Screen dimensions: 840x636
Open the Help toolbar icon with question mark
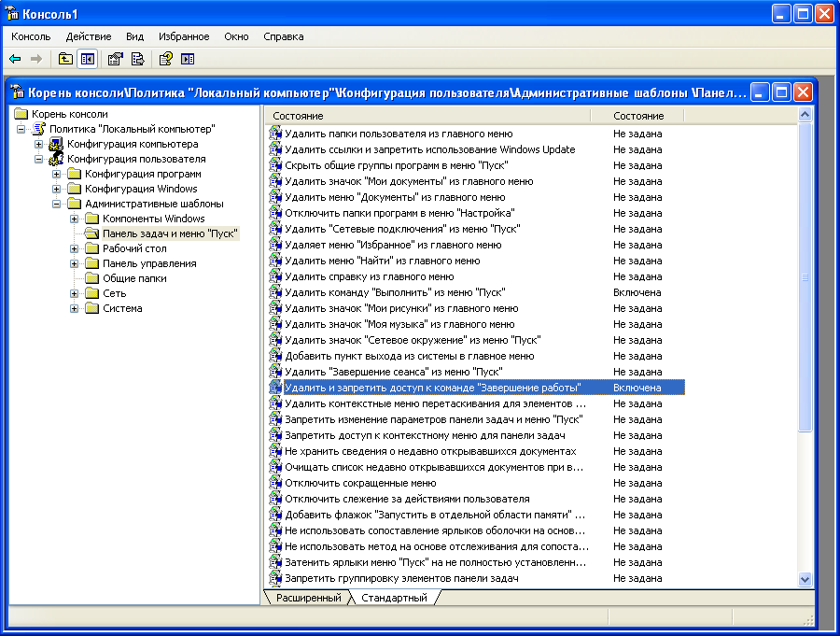click(x=165, y=59)
